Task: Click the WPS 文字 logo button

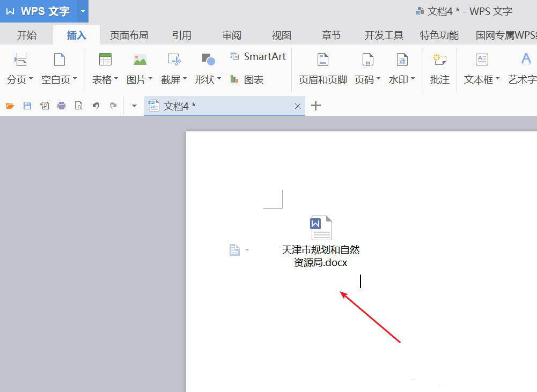Action: 39,11
